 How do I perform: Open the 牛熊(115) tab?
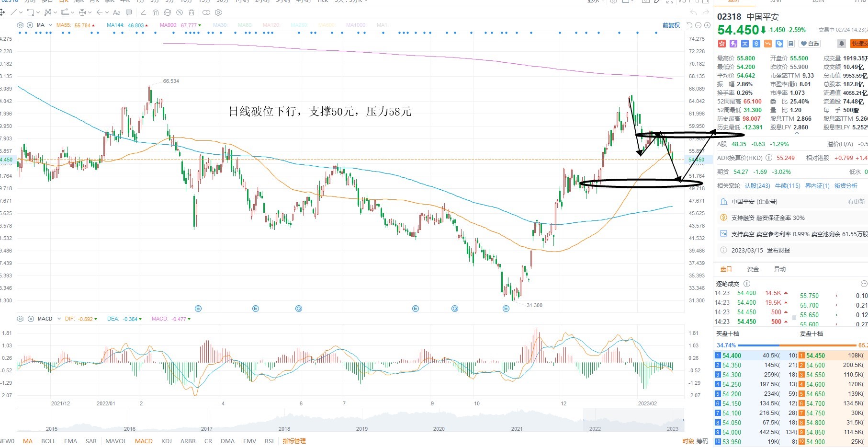[788, 185]
